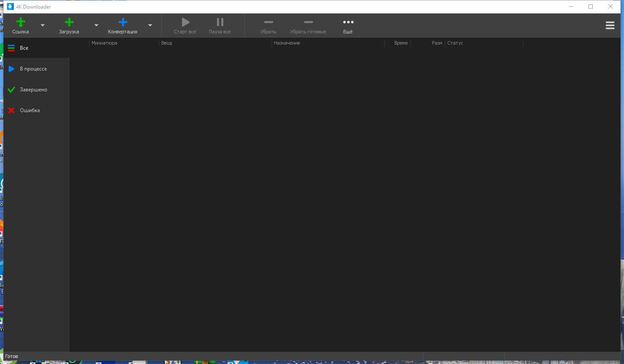Click the blue plus Конвертация button
This screenshot has width=624, height=364.
[123, 26]
